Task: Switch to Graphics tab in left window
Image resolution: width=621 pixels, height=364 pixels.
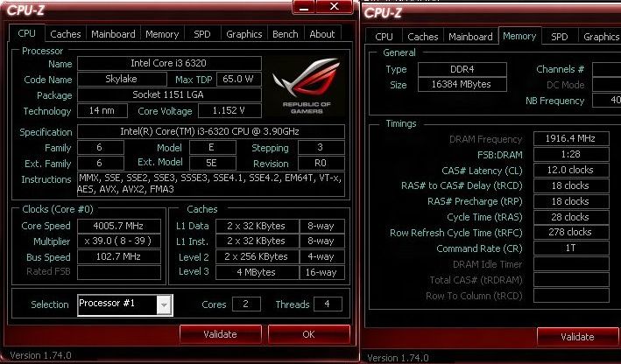Action: [243, 34]
